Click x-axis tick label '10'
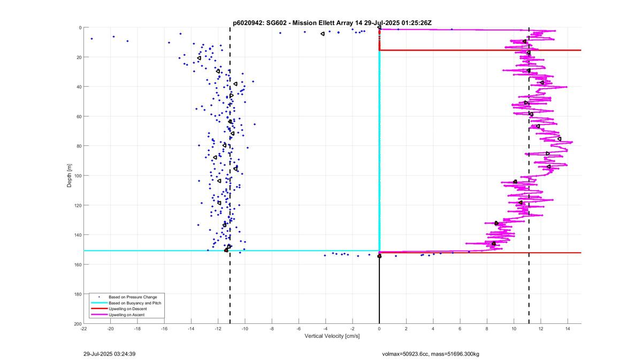The height and width of the screenshot is (364, 642). (514, 329)
